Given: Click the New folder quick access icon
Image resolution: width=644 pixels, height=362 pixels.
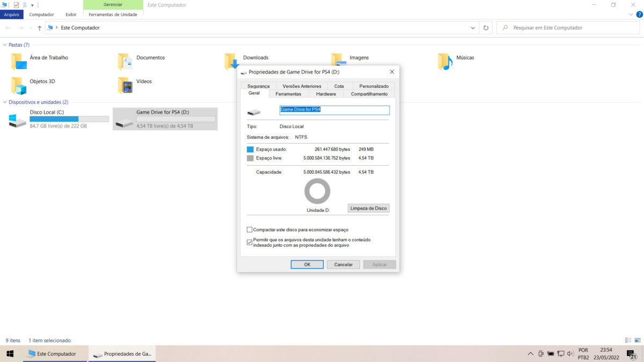Looking at the screenshot, I should click(25, 5).
